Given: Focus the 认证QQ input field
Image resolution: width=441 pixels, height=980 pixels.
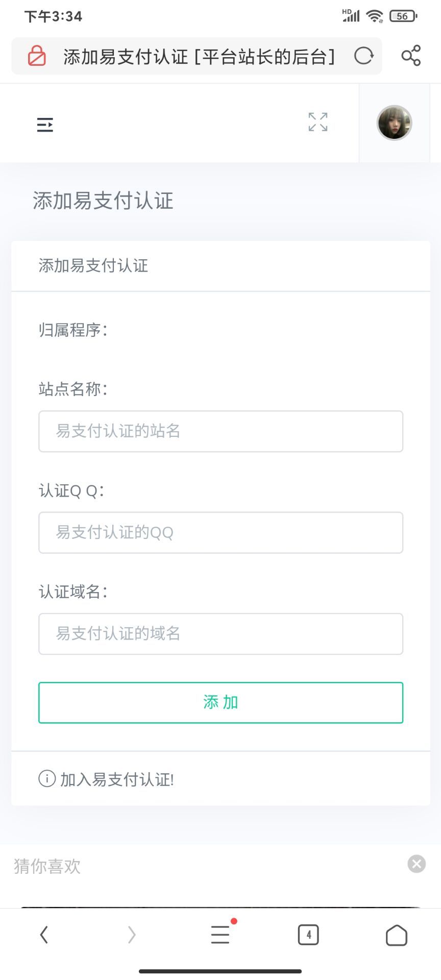Looking at the screenshot, I should pyautogui.click(x=220, y=533).
